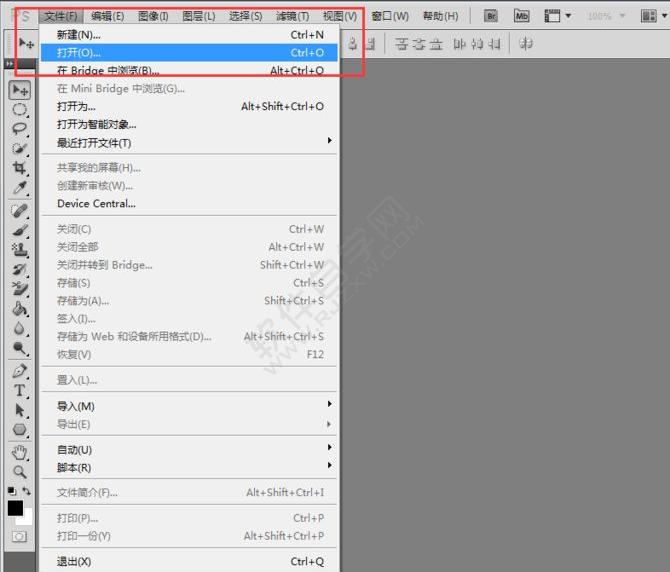Open the 帮助(H) menu
The height and width of the screenshot is (572, 670).
(441, 16)
